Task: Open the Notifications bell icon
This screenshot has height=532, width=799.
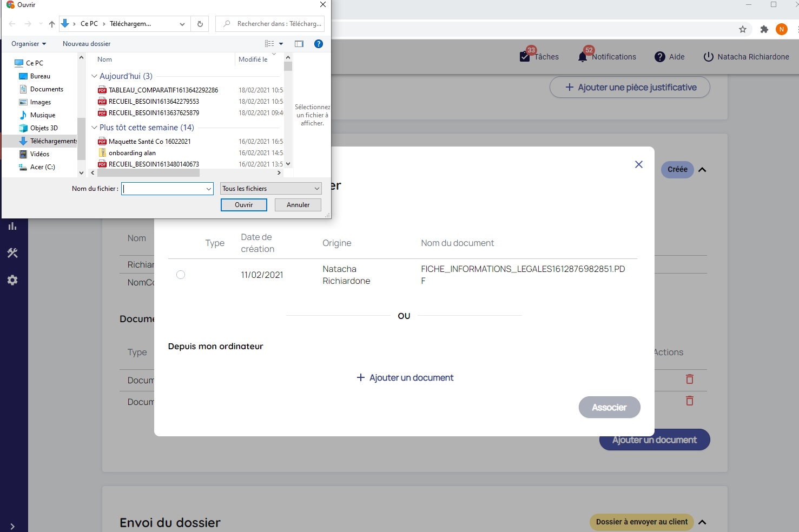Action: [583, 57]
